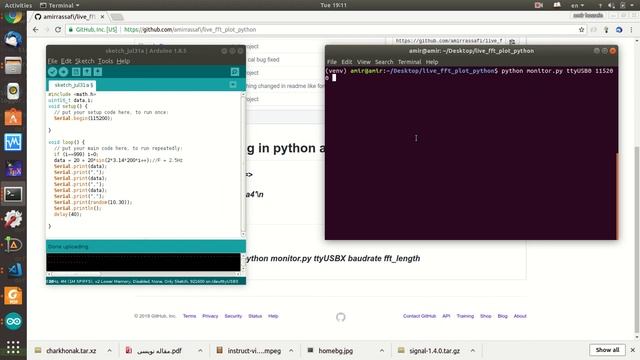Screen dimensions: 640x360
Task: Open the Arduino Sketch menu
Action: 84,61
